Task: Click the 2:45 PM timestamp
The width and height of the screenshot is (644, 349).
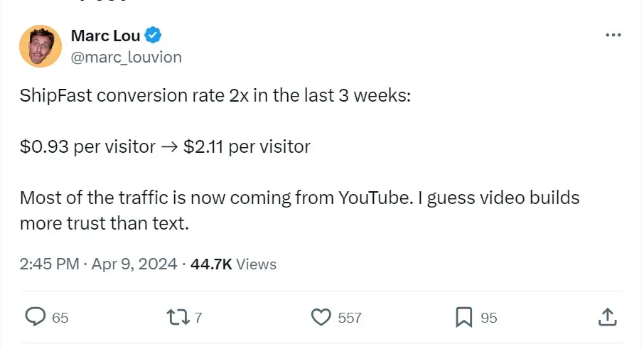Action: [x=49, y=264]
